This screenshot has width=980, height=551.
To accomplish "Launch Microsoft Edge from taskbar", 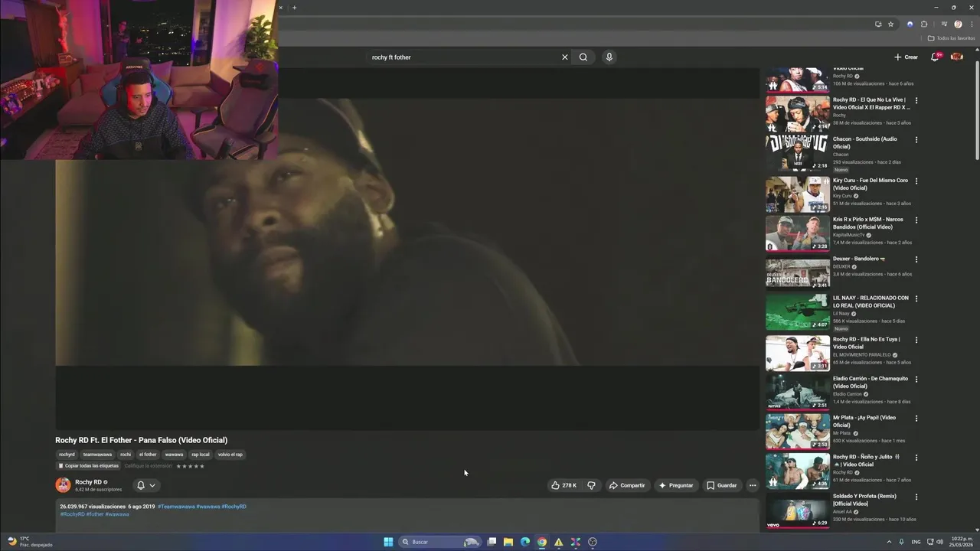I will [525, 542].
